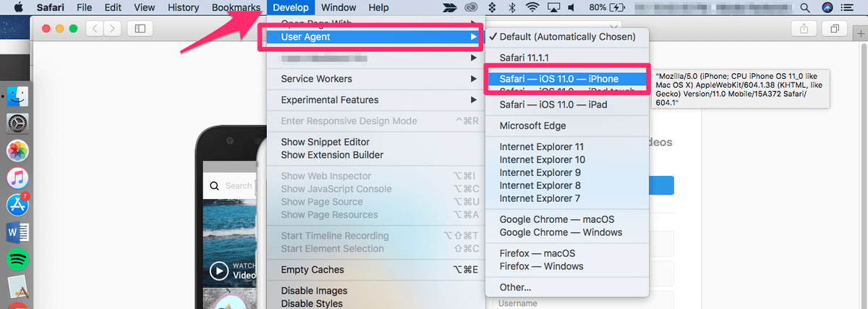This screenshot has width=868, height=309.
Task: Open the Develop menu
Action: coord(292,8)
